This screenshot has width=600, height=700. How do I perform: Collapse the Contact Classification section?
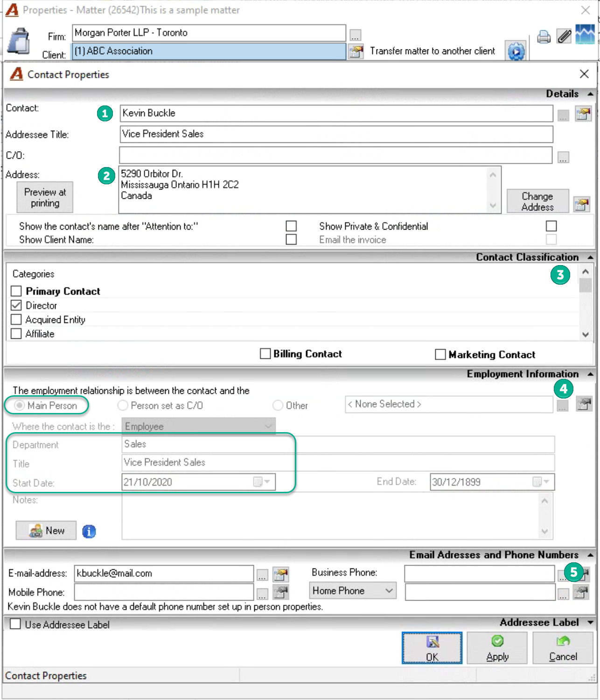click(590, 257)
